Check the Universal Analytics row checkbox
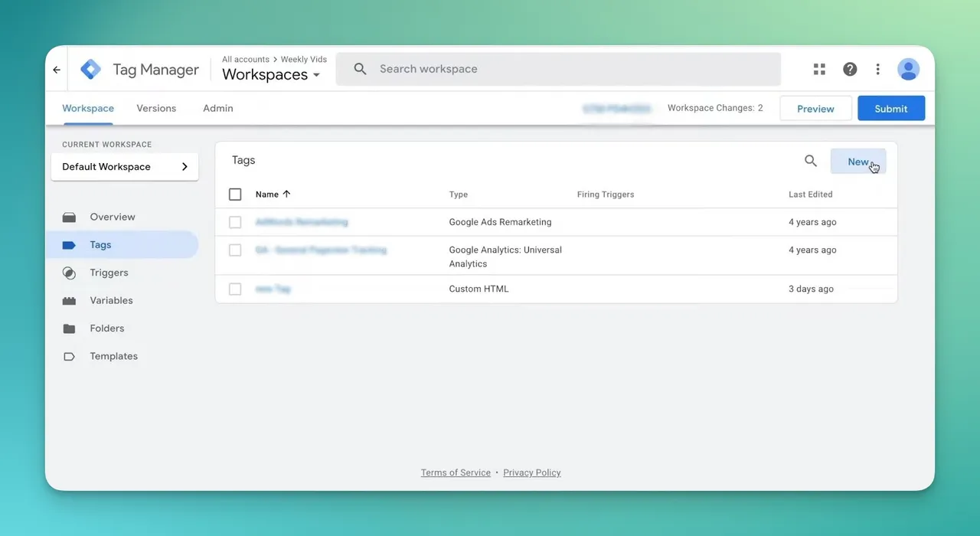Screen dimensions: 980x536 tap(235, 250)
